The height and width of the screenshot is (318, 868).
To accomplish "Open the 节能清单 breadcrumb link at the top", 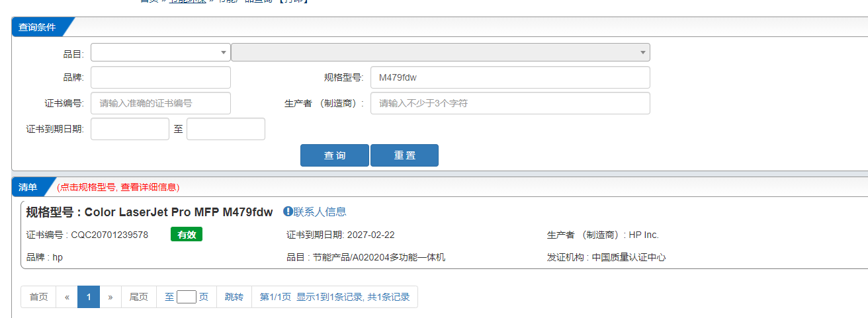I will tap(188, 2).
